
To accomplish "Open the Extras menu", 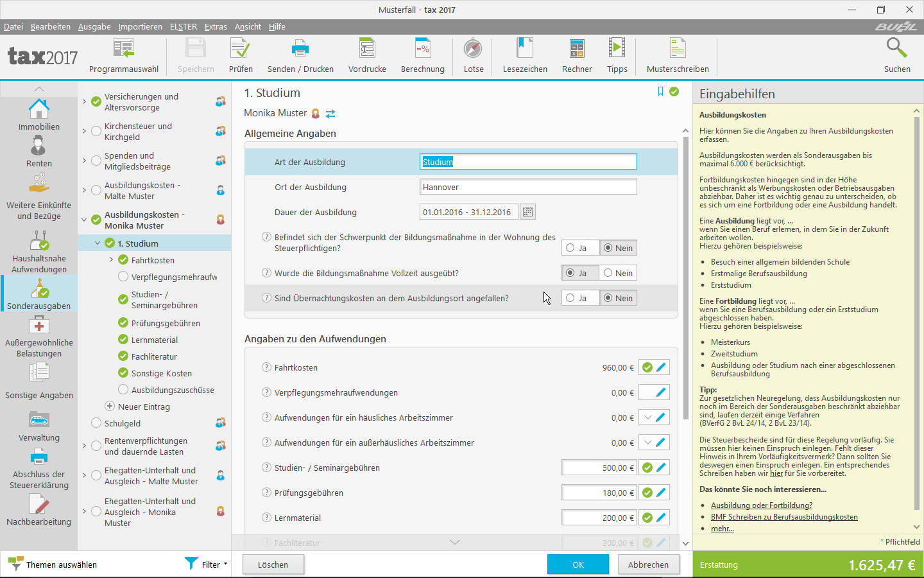I will click(x=216, y=26).
